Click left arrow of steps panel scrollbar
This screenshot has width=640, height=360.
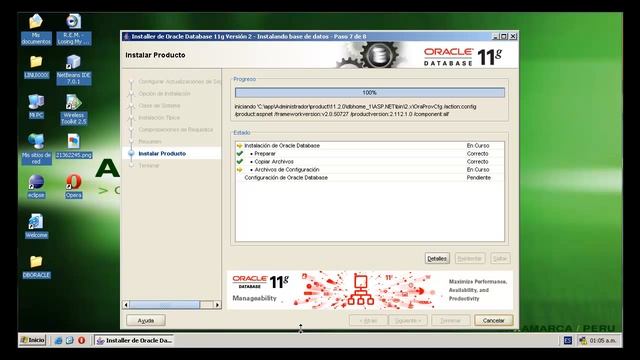click(x=126, y=304)
